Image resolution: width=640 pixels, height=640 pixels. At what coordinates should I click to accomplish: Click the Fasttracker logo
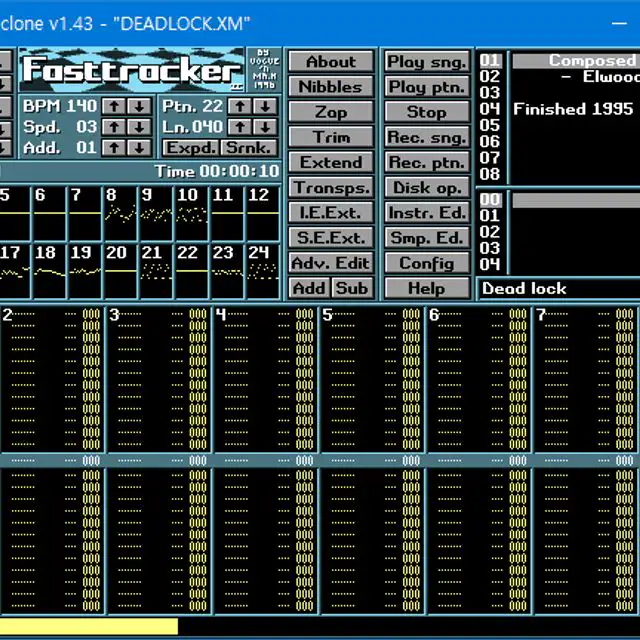pos(131,70)
